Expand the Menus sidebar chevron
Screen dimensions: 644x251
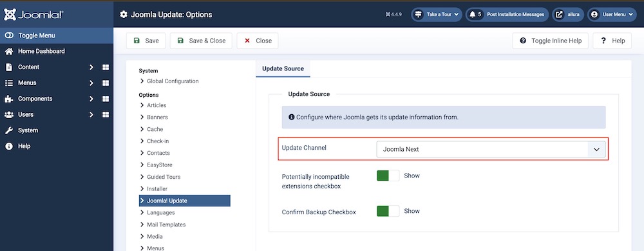[91, 83]
